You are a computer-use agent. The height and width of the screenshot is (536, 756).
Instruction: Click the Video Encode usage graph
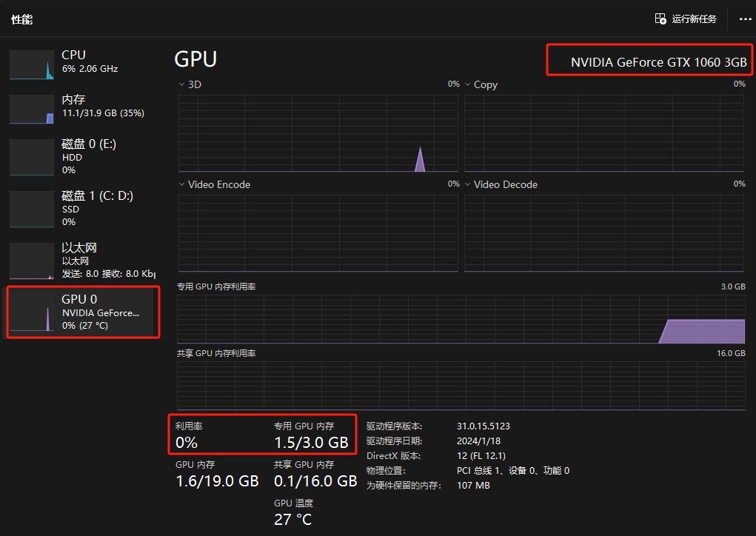(318, 233)
